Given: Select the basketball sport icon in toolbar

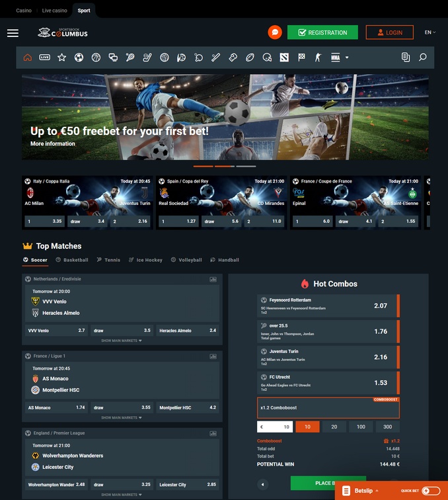Looking at the screenshot, I should coord(96,58).
